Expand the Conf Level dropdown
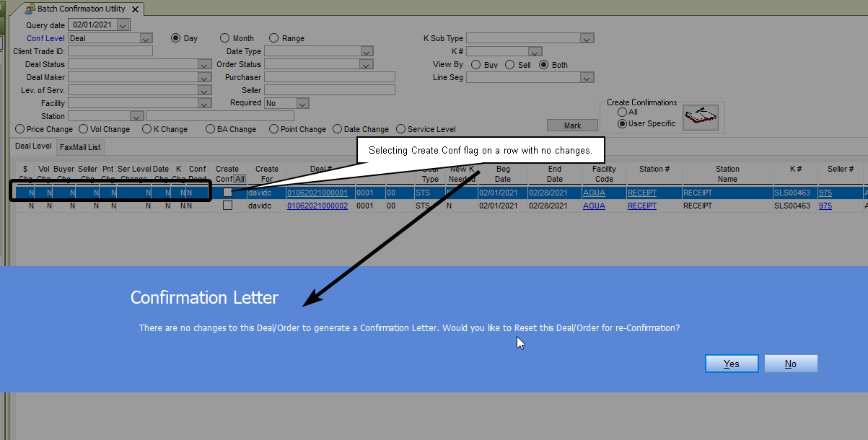 click(x=146, y=38)
